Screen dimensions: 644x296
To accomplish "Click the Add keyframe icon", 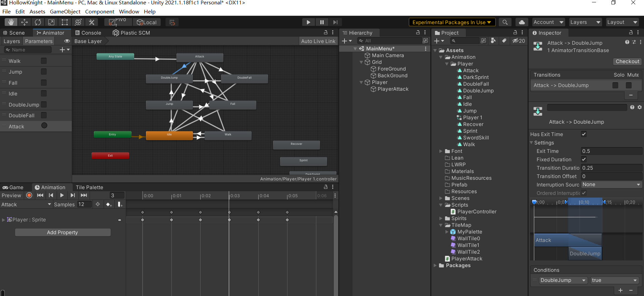I will point(109,204).
